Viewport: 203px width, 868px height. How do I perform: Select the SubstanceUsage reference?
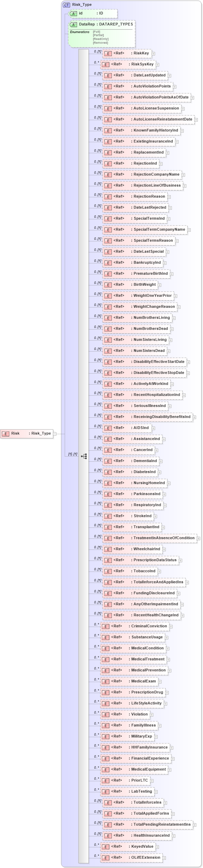pos(132,637)
